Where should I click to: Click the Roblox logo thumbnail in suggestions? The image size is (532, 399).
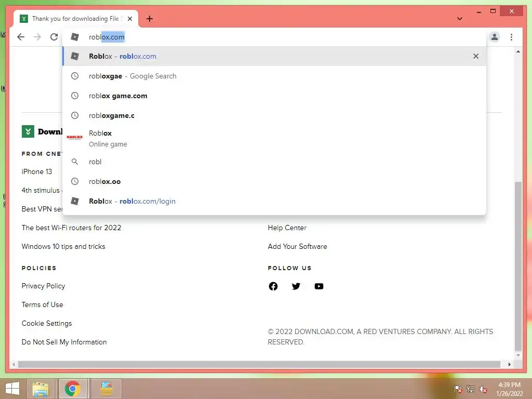click(x=75, y=137)
